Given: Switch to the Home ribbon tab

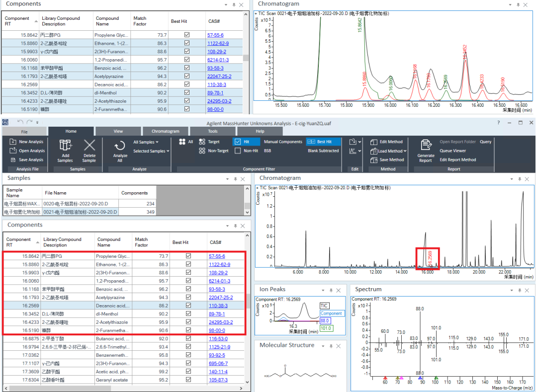Looking at the screenshot, I should [x=71, y=131].
